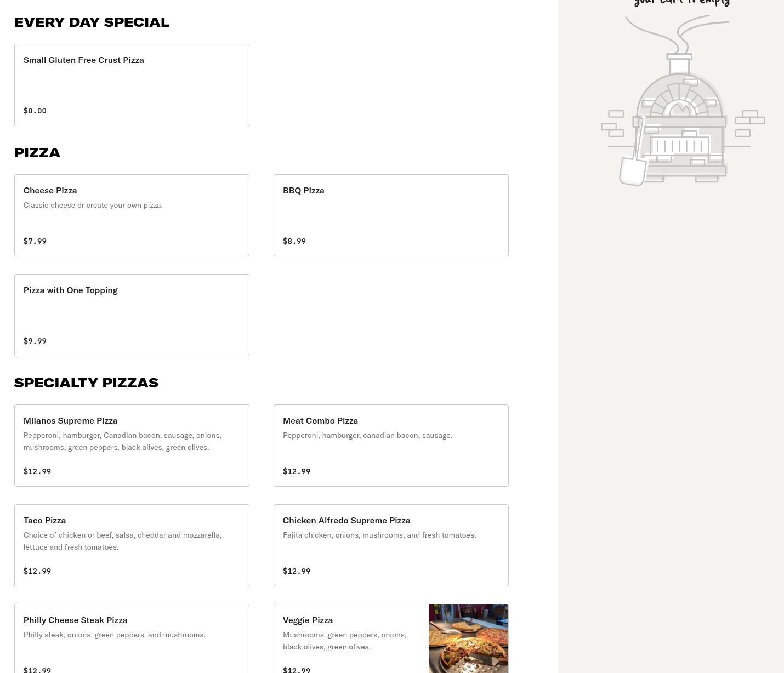The height and width of the screenshot is (673, 784).
Task: Select the Taco Pizza card
Action: pyautogui.click(x=132, y=545)
